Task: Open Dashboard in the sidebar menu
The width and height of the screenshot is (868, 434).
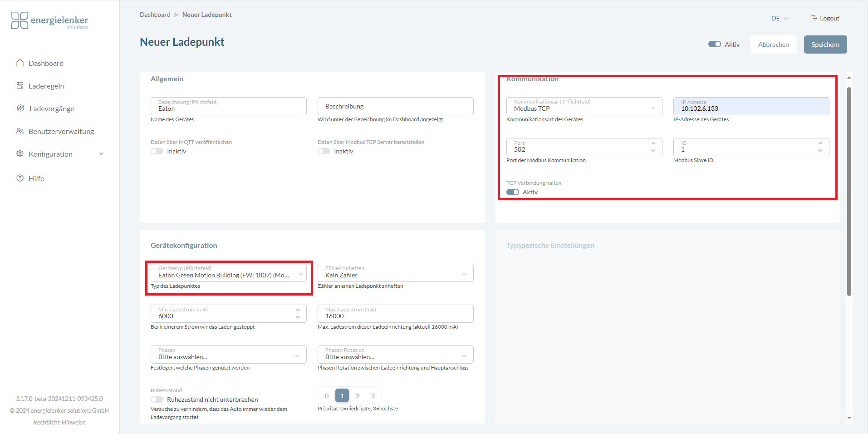Action: (46, 63)
